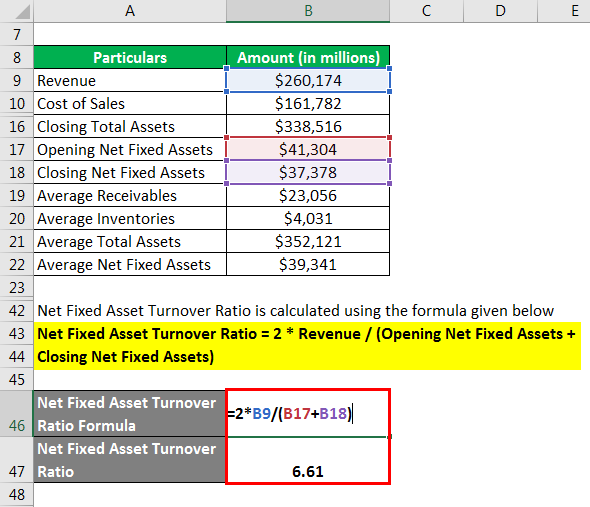This screenshot has width=590, height=507.
Task: Select the Average Receivables cell
Action: [x=130, y=195]
